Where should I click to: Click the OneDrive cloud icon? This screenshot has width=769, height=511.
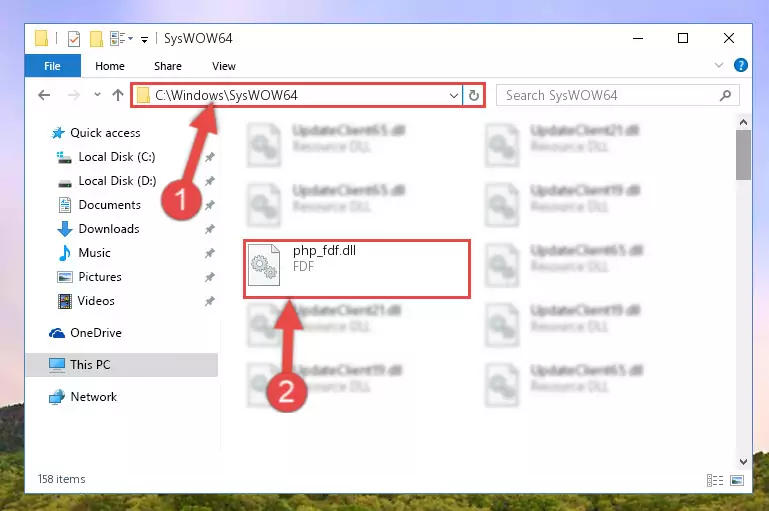(x=57, y=333)
